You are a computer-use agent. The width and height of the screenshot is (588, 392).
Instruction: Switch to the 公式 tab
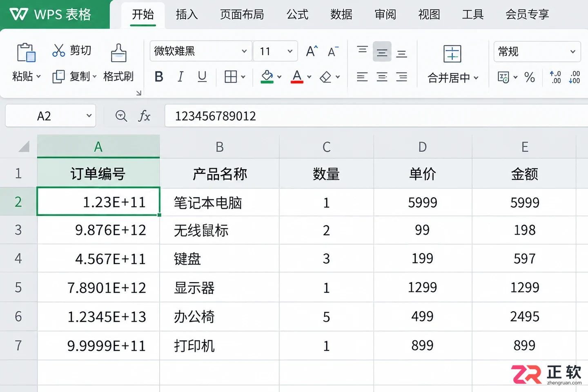pyautogui.click(x=297, y=14)
